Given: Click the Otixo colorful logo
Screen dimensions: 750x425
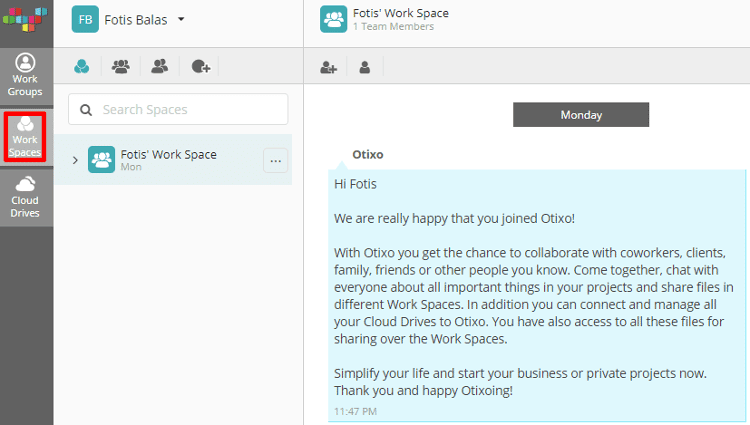Looking at the screenshot, I should [x=25, y=20].
